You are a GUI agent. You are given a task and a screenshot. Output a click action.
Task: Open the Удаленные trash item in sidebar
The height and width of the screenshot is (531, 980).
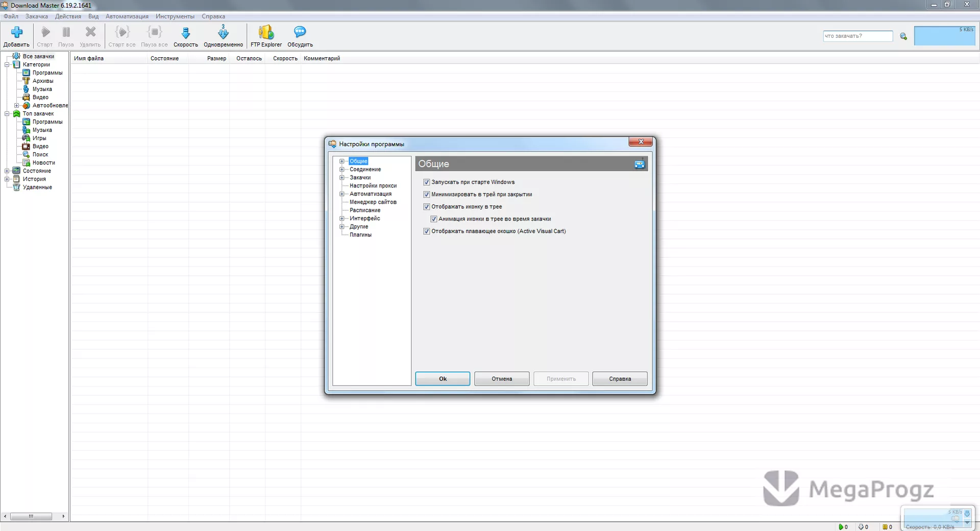pos(16,187)
